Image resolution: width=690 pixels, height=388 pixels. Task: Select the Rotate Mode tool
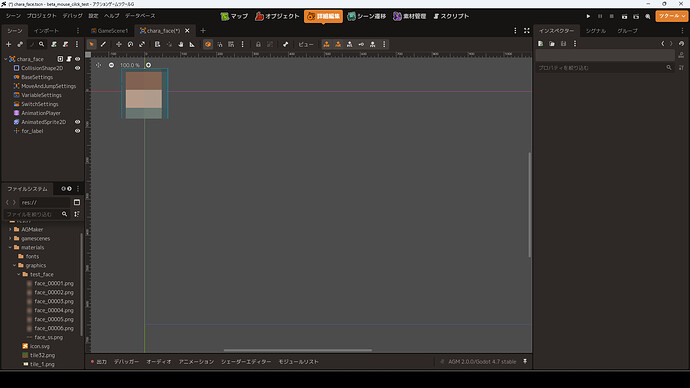(130, 44)
